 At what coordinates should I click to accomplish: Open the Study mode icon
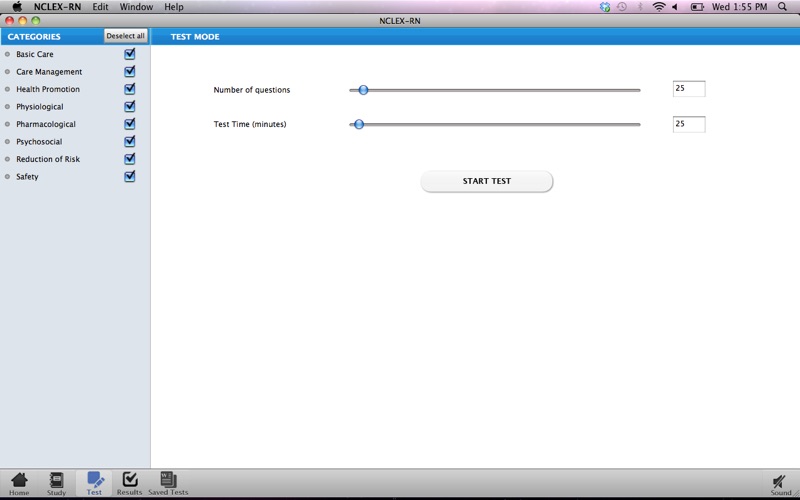coord(56,484)
